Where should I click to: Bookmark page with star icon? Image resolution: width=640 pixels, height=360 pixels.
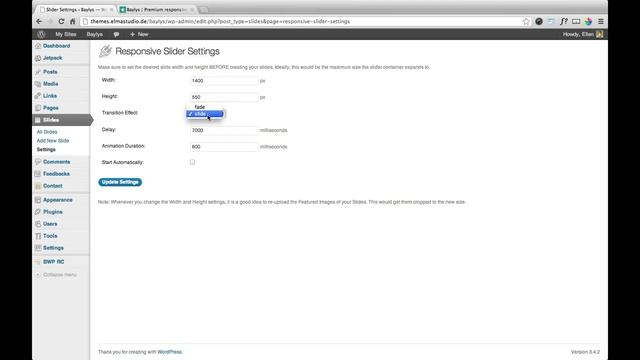coord(526,22)
